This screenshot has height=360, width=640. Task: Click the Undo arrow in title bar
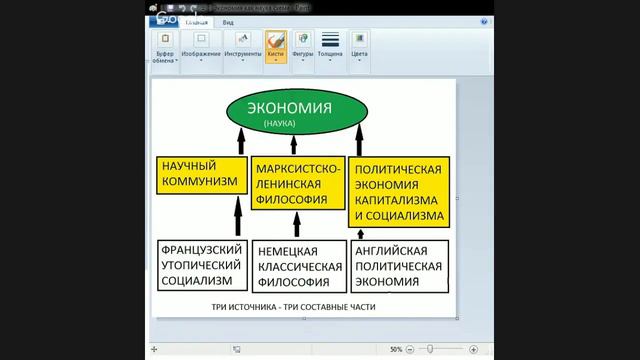pyautogui.click(x=182, y=8)
